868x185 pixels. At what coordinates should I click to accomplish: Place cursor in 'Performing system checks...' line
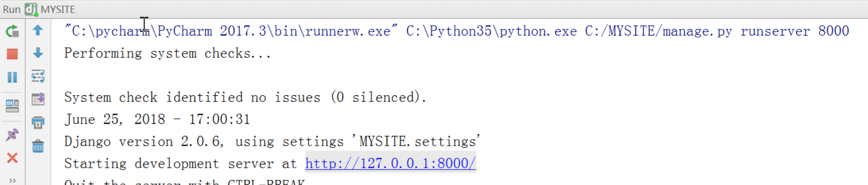tap(168, 53)
